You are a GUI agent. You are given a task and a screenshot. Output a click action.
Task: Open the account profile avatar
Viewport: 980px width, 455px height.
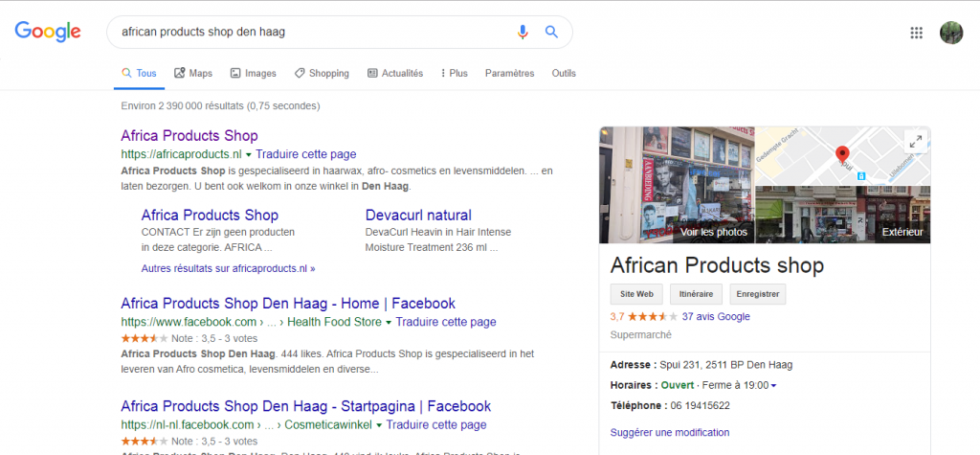[x=951, y=33]
